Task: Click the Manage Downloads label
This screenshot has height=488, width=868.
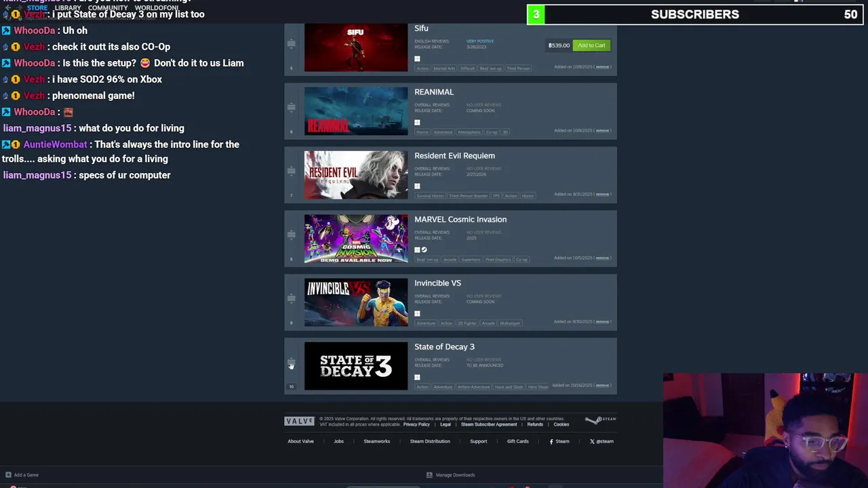Action: [x=455, y=475]
